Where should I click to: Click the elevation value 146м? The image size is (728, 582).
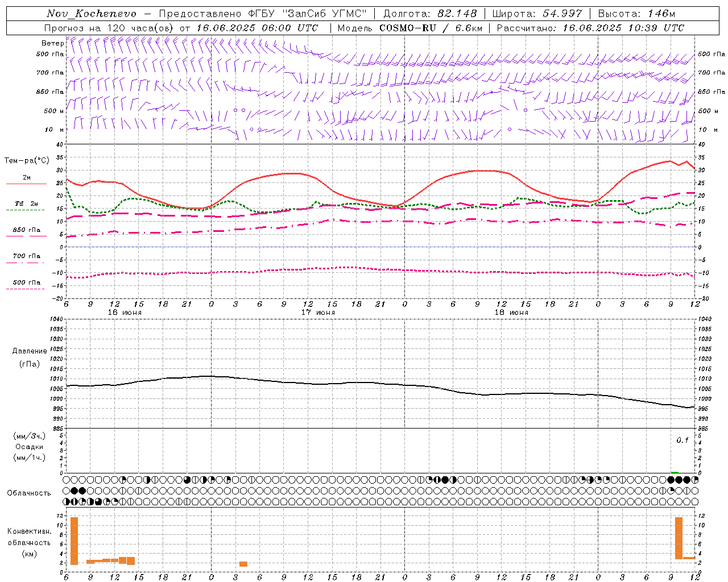661,14
